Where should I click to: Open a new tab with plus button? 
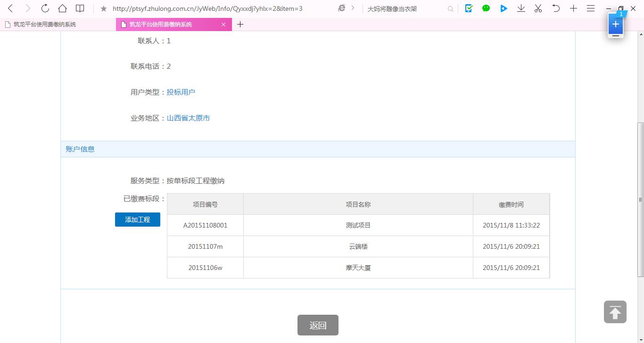pos(240,24)
